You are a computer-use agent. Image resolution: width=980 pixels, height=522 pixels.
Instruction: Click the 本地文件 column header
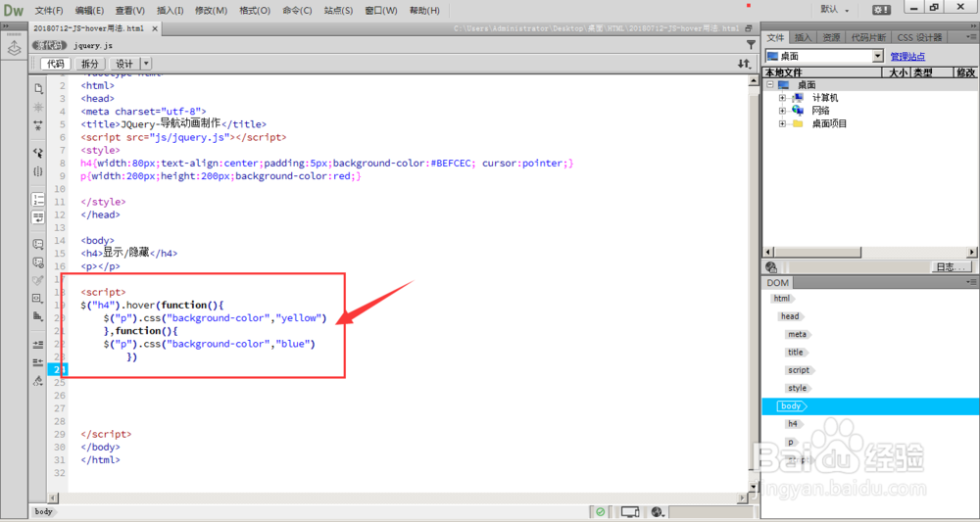[822, 72]
